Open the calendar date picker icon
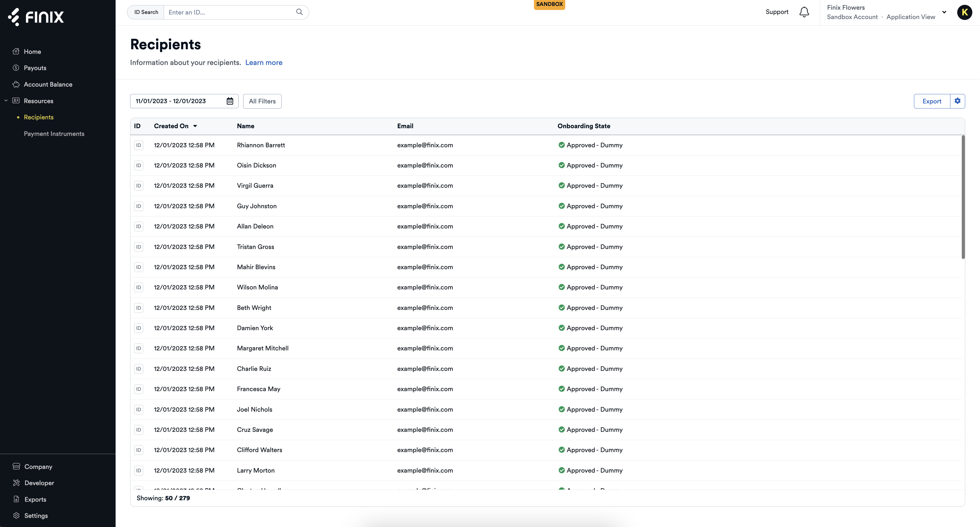Screen dimensions: 980x527 tap(230, 101)
